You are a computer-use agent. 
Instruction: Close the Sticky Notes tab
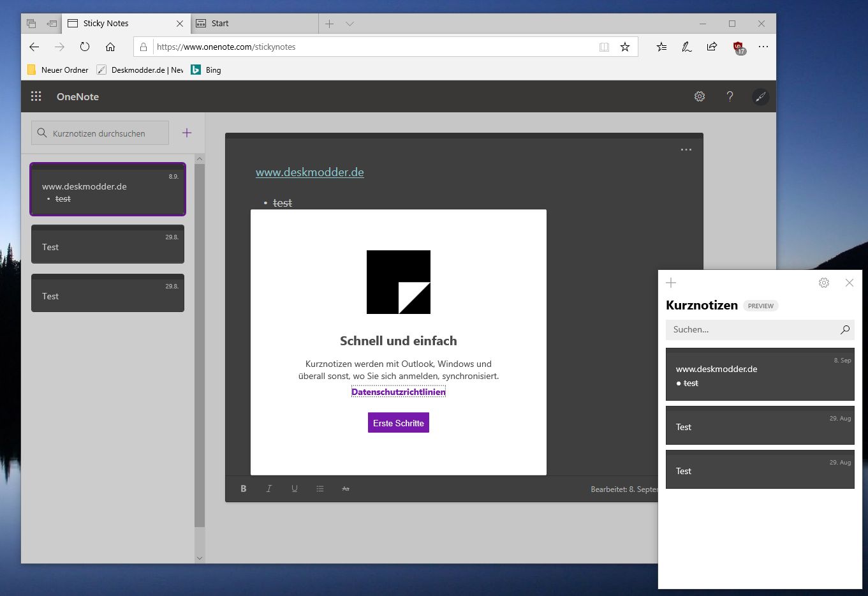pyautogui.click(x=180, y=24)
